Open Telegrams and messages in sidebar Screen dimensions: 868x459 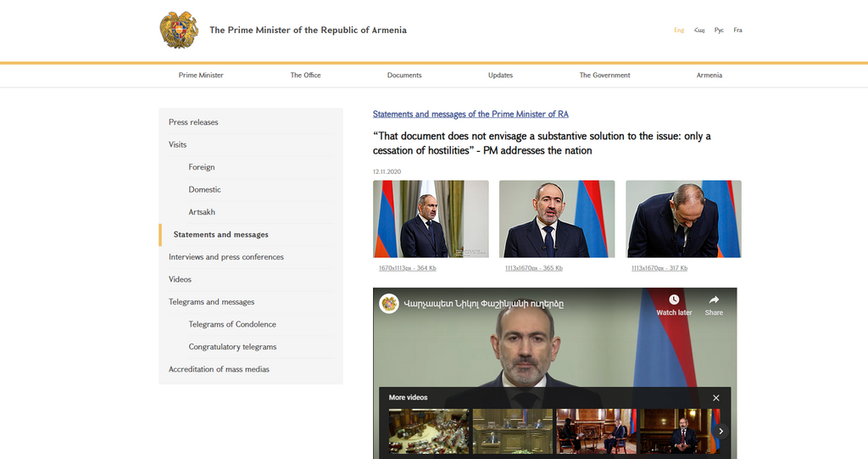(x=211, y=302)
